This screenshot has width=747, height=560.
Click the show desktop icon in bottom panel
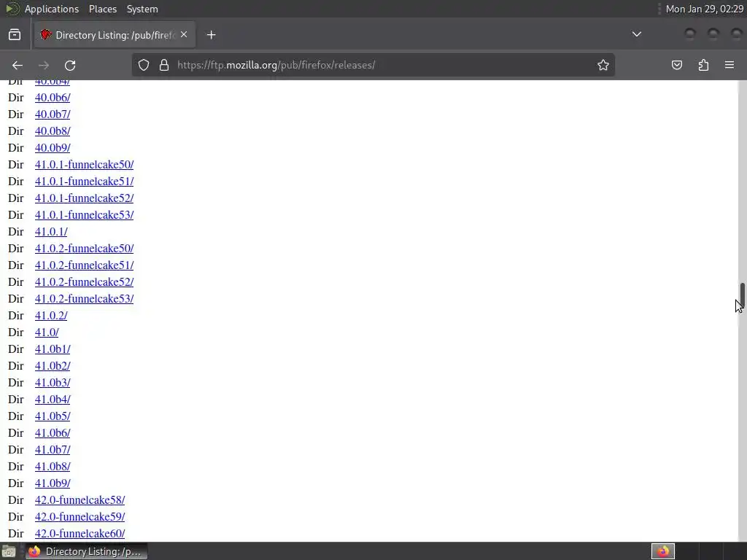click(9, 551)
